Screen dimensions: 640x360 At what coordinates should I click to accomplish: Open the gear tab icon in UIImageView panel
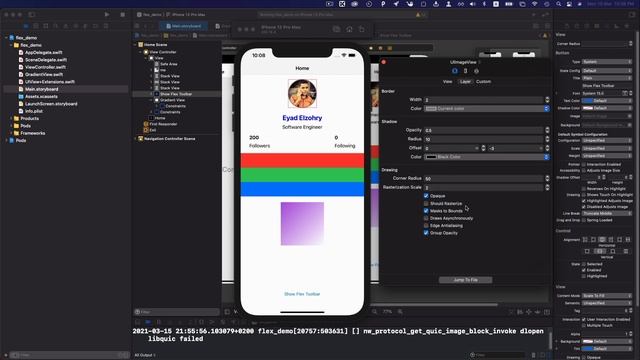click(476, 71)
